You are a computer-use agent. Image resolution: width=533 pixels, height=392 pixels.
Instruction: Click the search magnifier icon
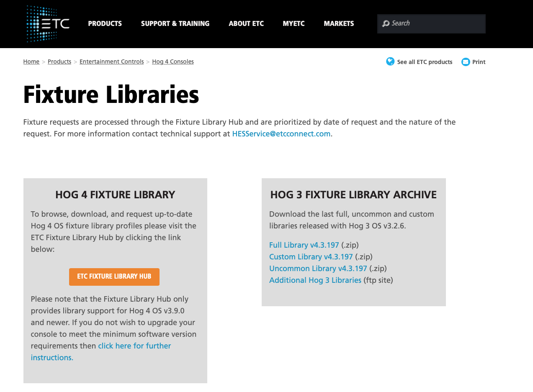click(386, 23)
